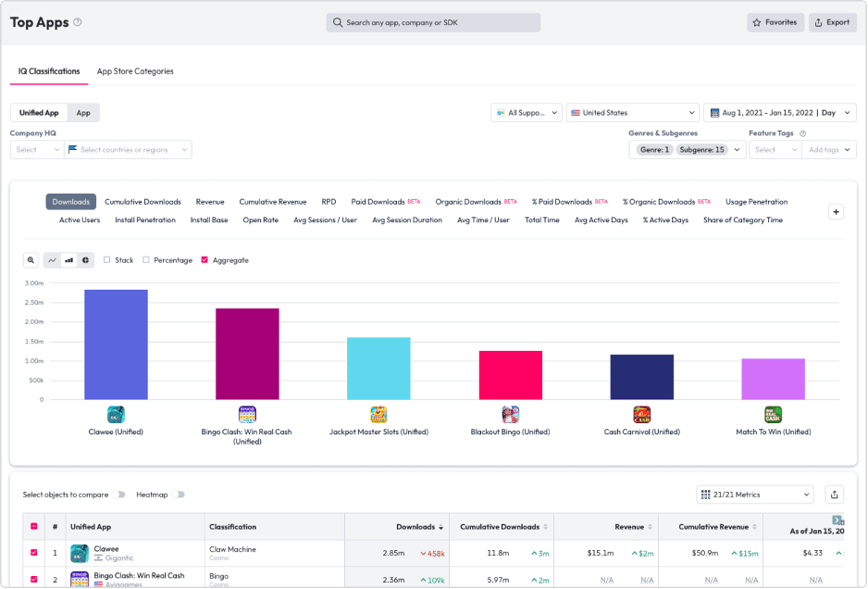Select the Downloads metric tab
868x589 pixels.
71,202
